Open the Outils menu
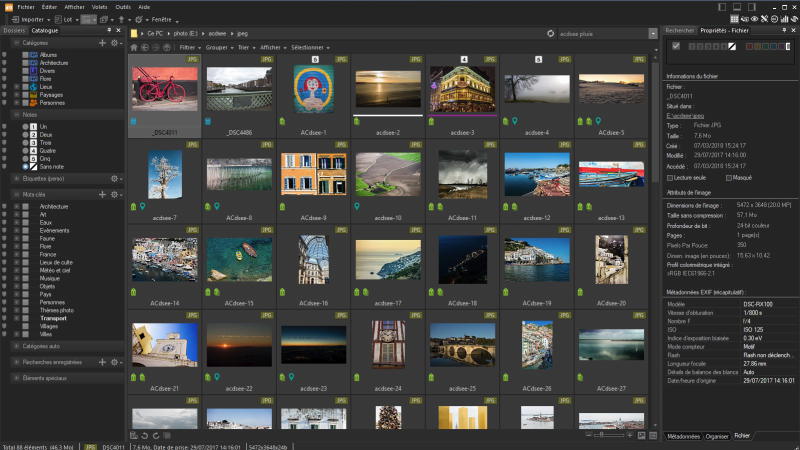 (x=123, y=7)
